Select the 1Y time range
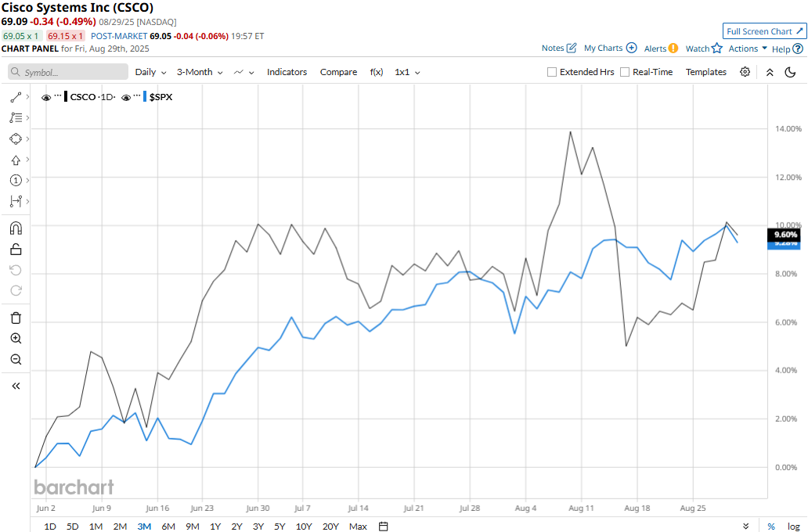The width and height of the screenshot is (808, 532). [215, 527]
